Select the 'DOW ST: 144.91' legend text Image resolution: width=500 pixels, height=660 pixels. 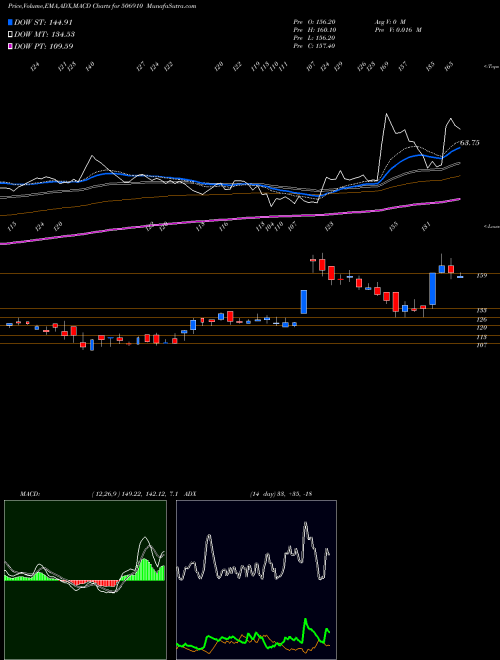(x=44, y=23)
